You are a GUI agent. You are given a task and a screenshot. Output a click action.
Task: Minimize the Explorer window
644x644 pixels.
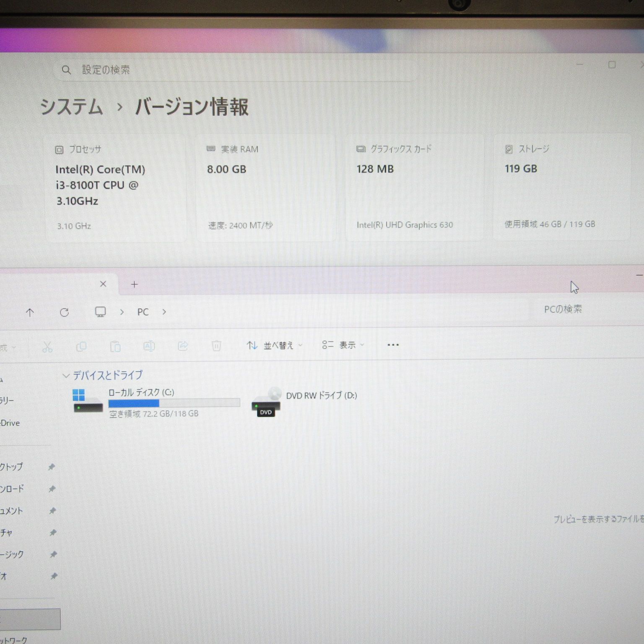tap(639, 275)
